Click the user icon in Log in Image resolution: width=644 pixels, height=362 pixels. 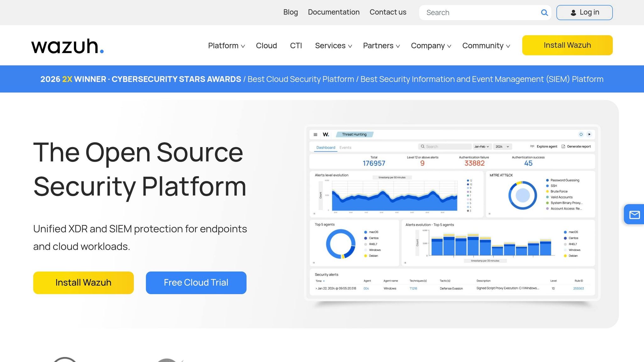coord(574,13)
